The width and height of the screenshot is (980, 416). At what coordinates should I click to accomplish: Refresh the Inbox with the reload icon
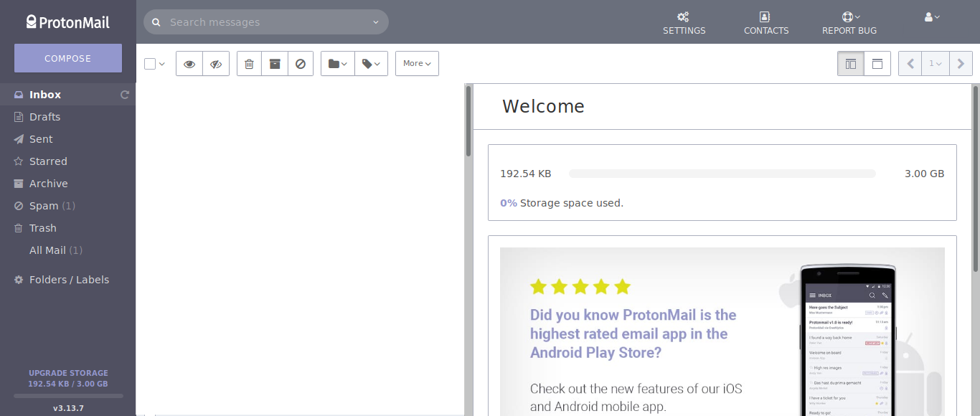[x=125, y=95]
